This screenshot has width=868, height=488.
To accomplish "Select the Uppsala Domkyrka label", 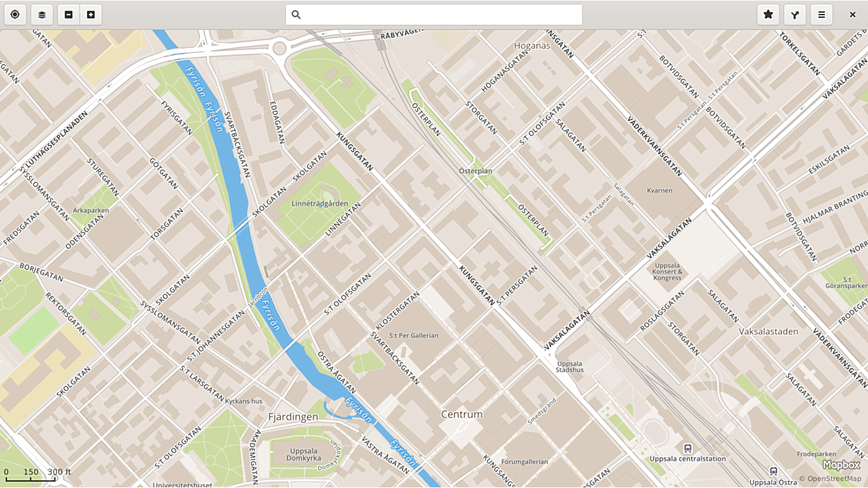I will coord(304,454).
